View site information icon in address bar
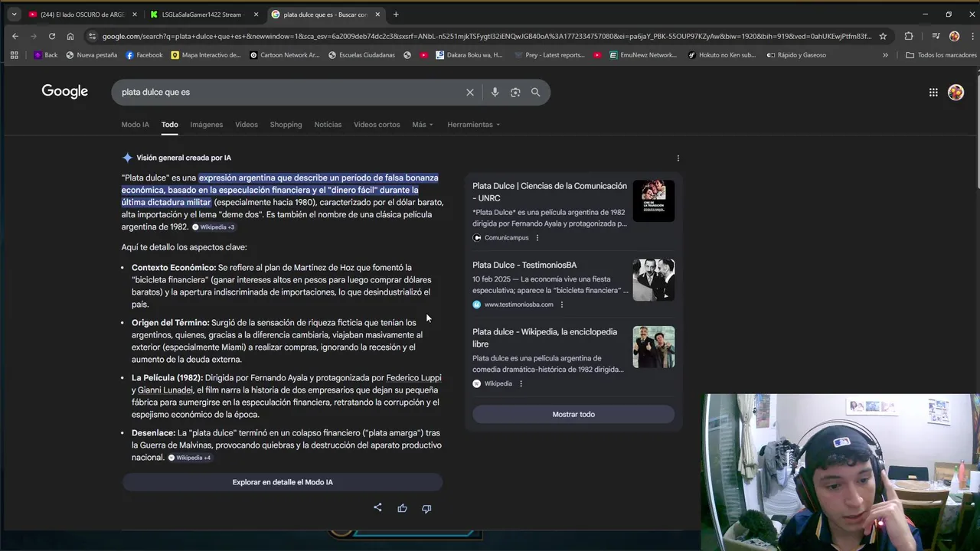980x551 pixels. coord(93,36)
